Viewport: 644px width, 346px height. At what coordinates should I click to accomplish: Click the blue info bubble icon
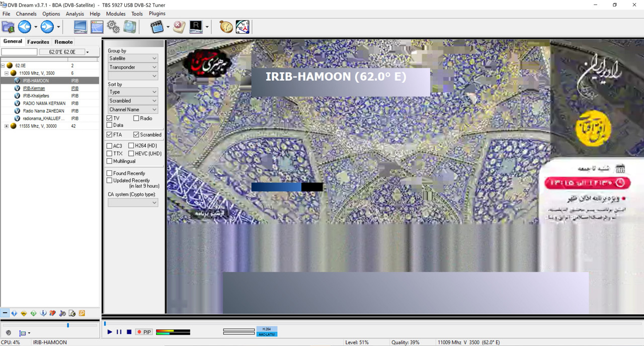(x=43, y=313)
